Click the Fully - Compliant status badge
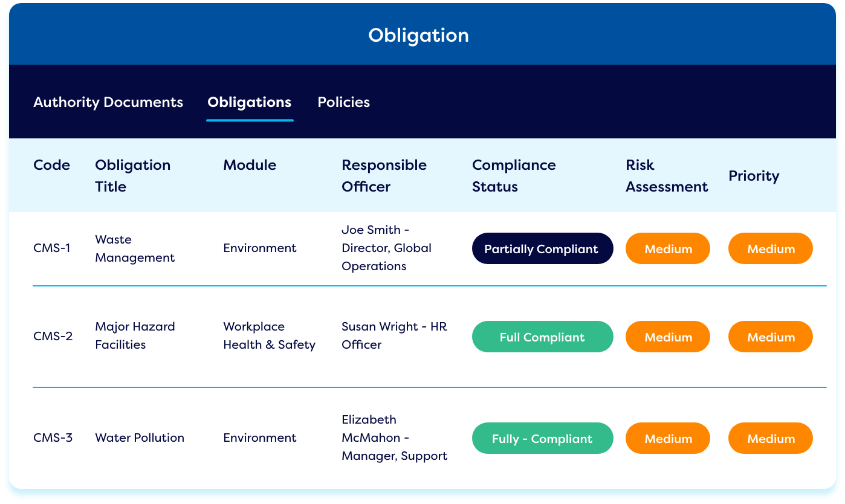This screenshot has width=845, height=504. click(543, 438)
